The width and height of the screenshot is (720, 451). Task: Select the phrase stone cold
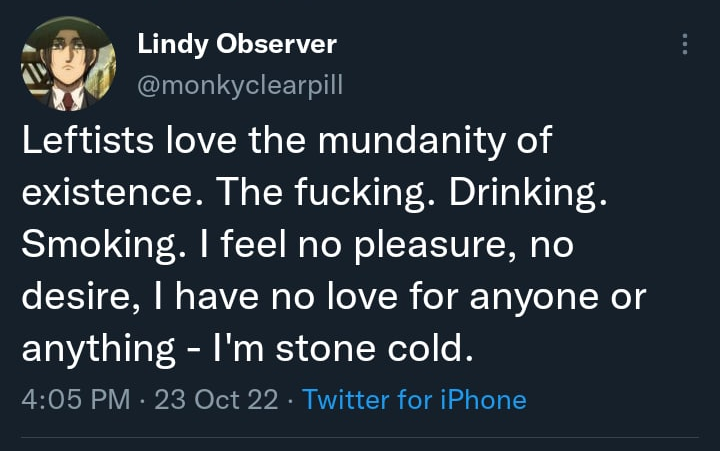point(374,349)
